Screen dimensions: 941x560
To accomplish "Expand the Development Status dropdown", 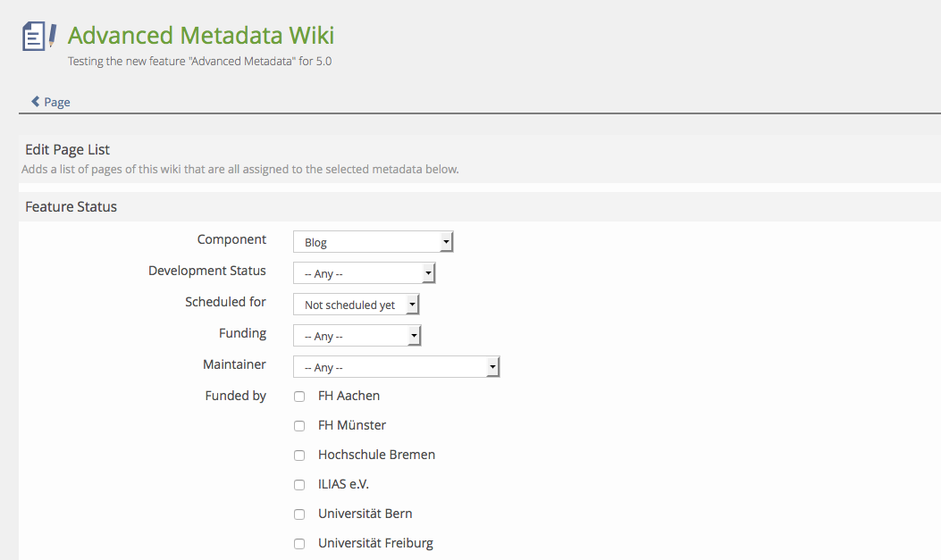I will [364, 273].
